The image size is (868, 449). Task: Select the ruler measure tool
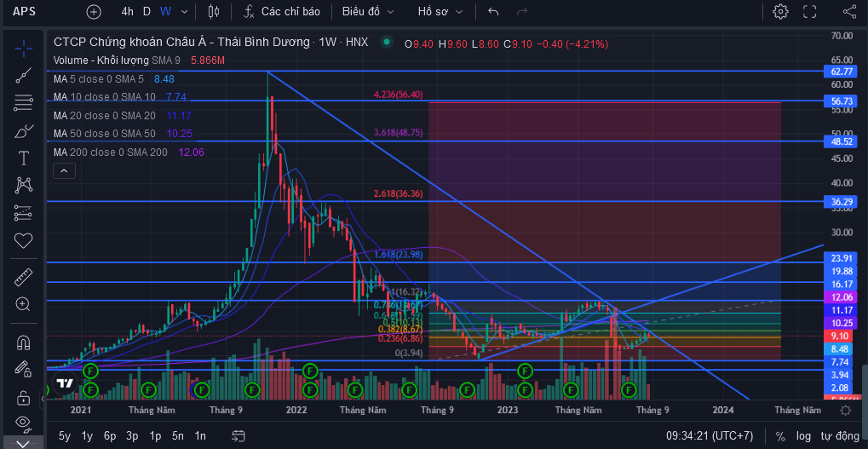pyautogui.click(x=23, y=276)
